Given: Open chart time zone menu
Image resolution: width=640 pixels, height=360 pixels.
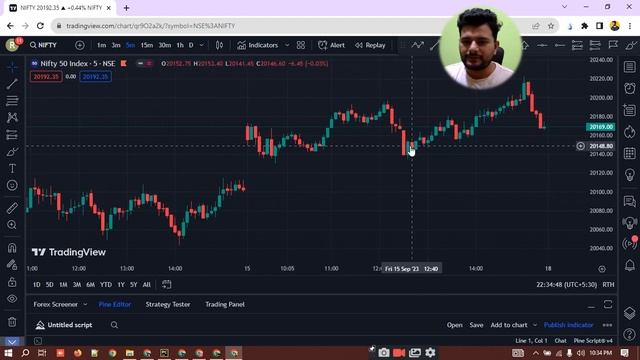Looking at the screenshot, I should tap(567, 284).
